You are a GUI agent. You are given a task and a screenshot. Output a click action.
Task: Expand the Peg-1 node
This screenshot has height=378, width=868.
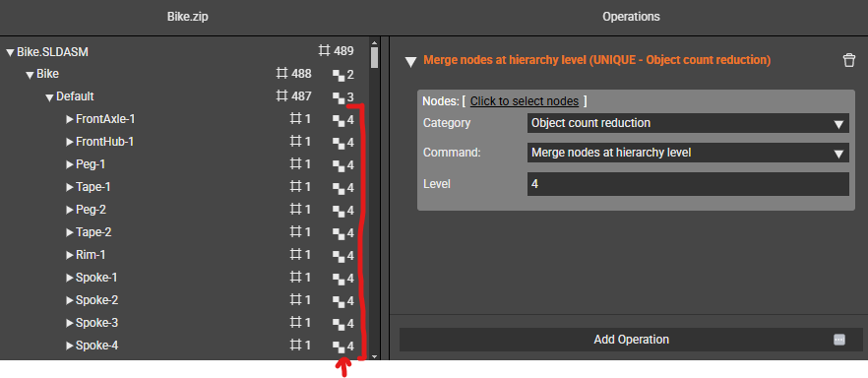pyautogui.click(x=70, y=164)
